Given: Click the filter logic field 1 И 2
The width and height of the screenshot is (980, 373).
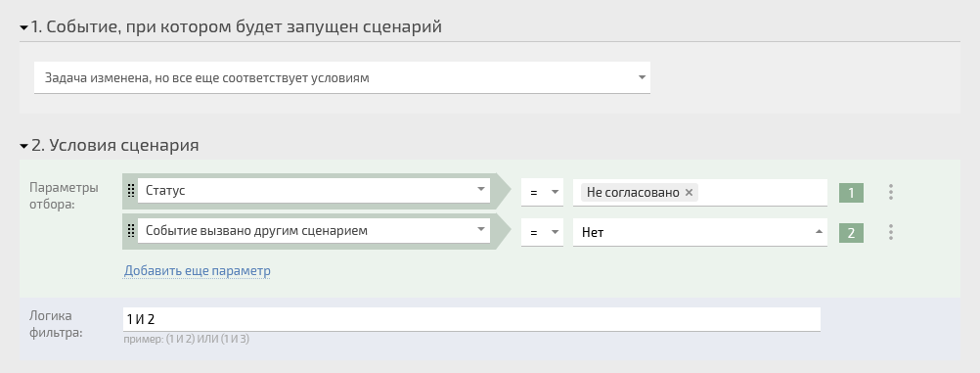Looking at the screenshot, I should coord(471,319).
